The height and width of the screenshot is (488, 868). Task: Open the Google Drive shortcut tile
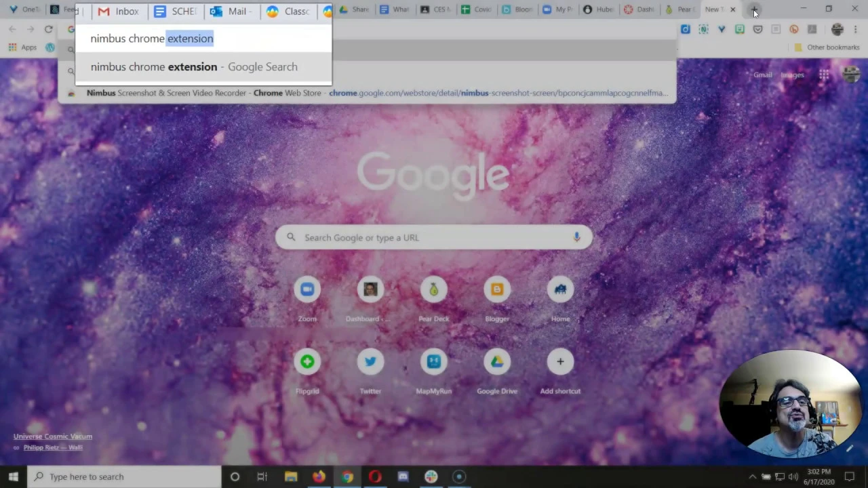click(x=497, y=371)
